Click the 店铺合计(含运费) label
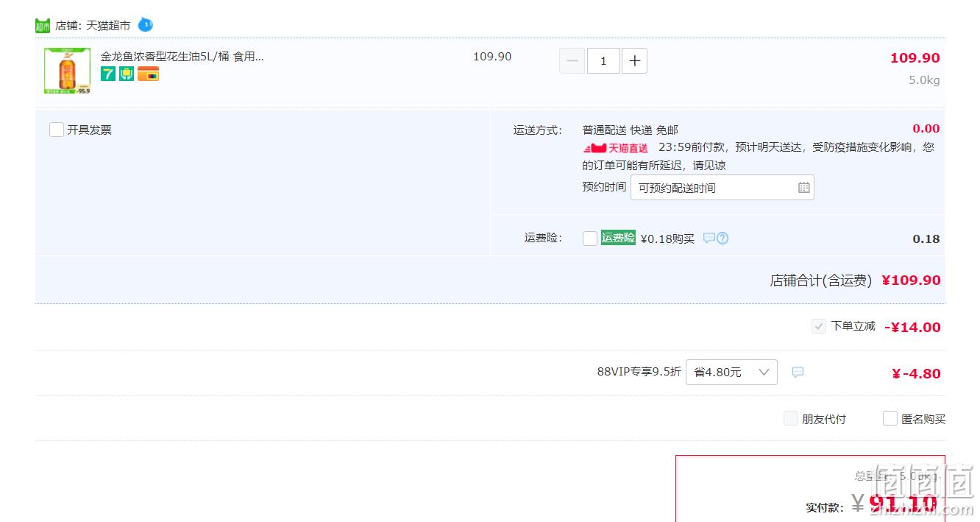 [821, 281]
